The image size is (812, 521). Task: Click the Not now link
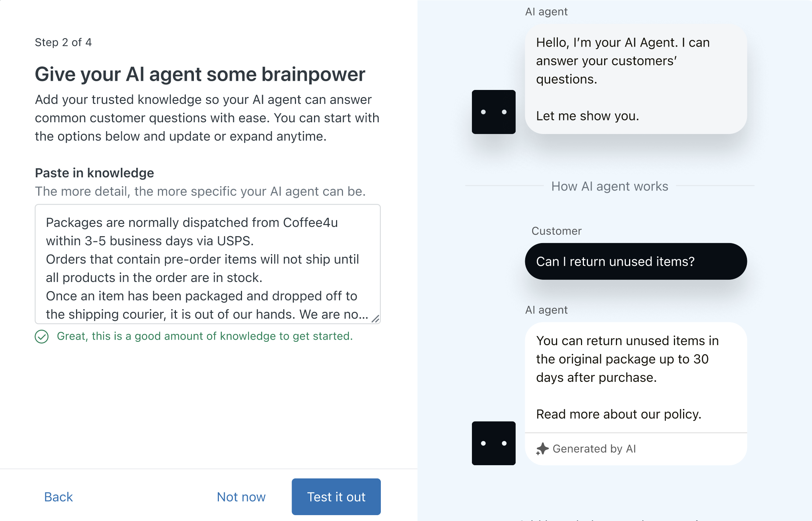[241, 497]
